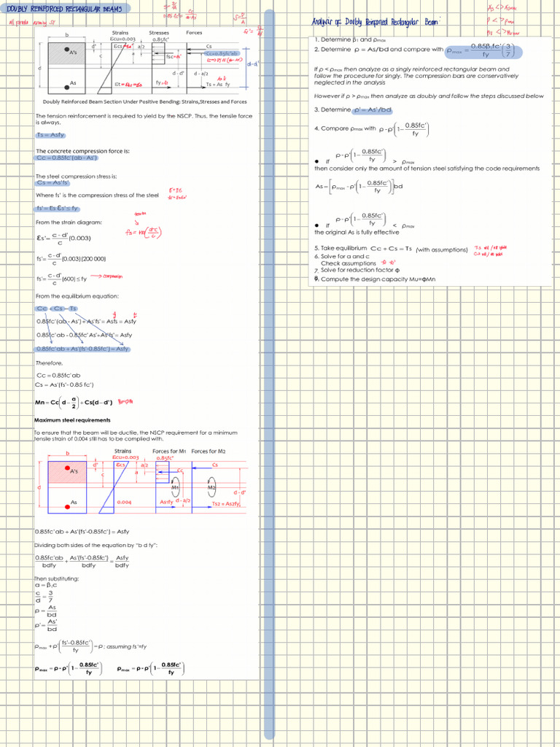Click step "1. Determine β1 and ρmax"

point(351,40)
